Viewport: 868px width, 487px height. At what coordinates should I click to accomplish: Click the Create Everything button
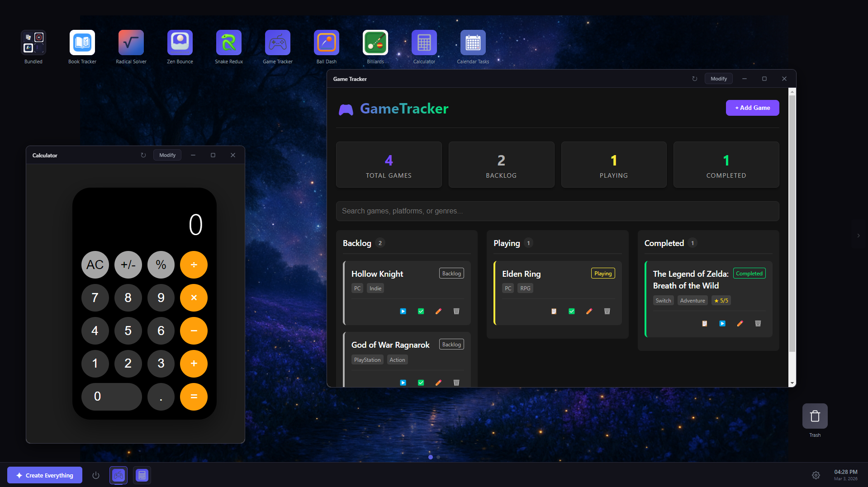45,475
